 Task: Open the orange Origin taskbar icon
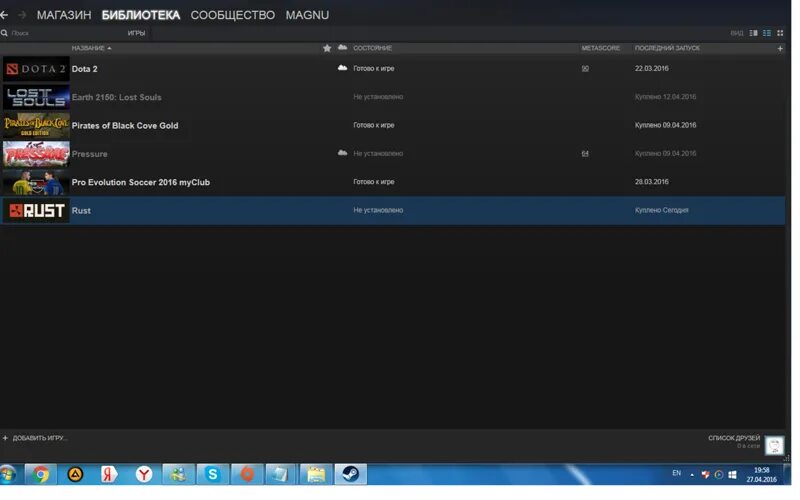coord(246,474)
